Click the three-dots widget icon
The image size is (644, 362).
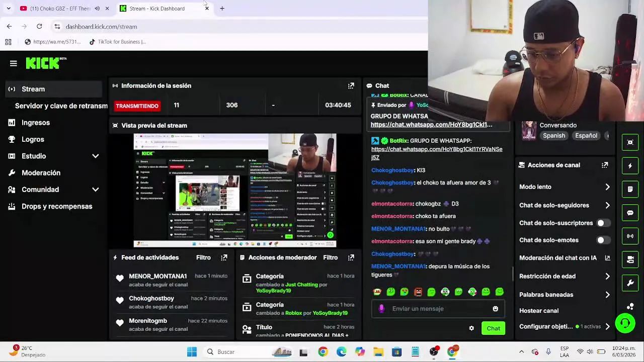(x=630, y=306)
